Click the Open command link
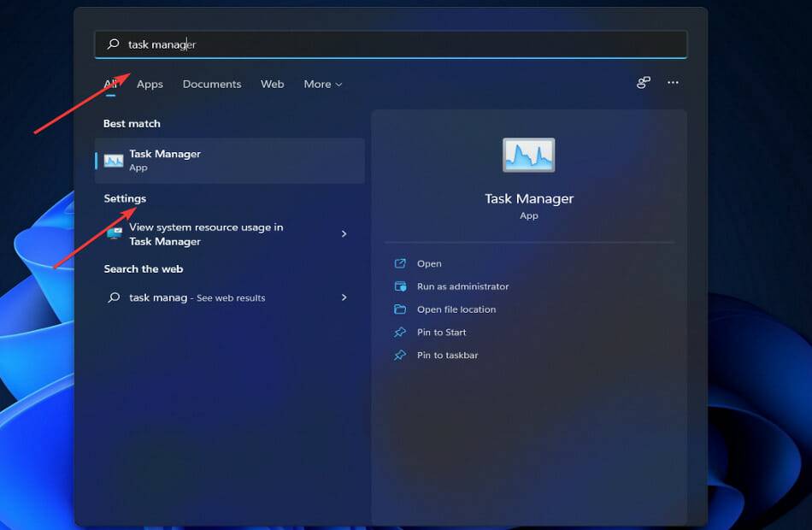The width and height of the screenshot is (812, 530). click(430, 263)
